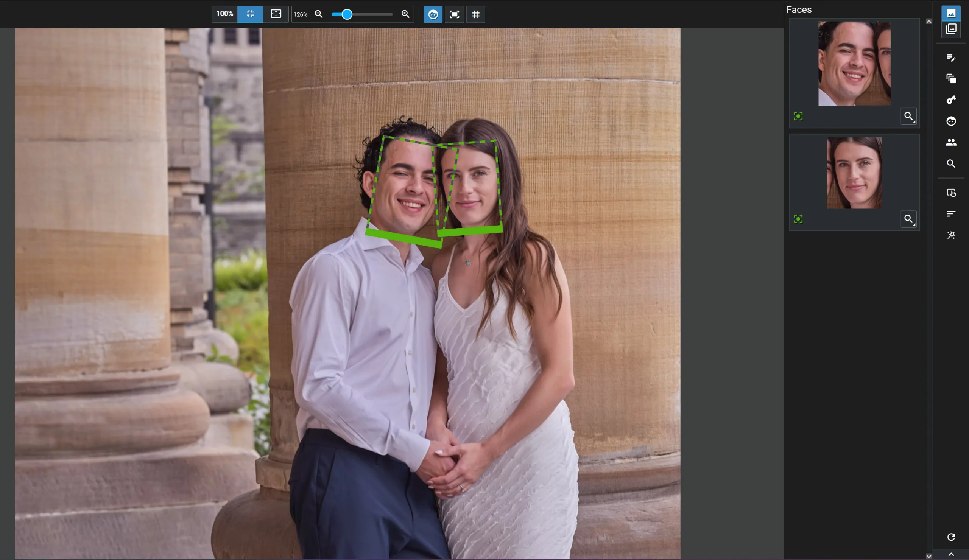
Task: Open the multi-image gallery view icon
Action: 950,29
